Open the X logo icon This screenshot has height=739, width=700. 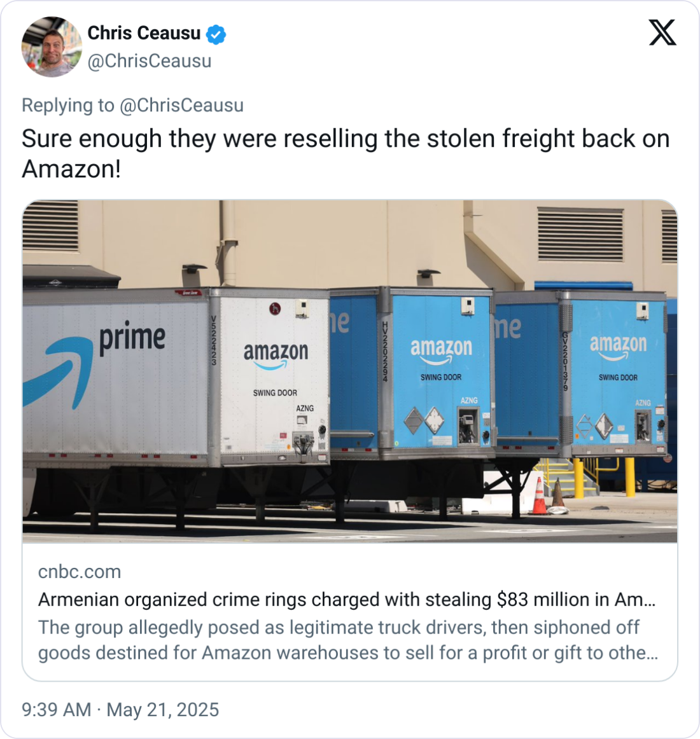coord(662,32)
